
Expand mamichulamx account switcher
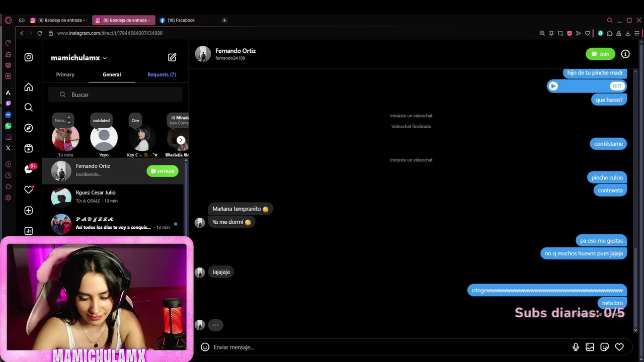(x=79, y=58)
